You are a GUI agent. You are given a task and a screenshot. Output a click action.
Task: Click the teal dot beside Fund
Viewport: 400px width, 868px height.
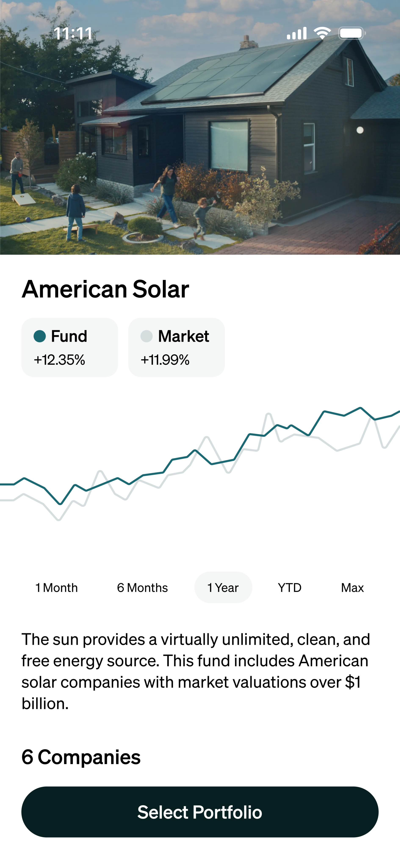click(x=40, y=336)
